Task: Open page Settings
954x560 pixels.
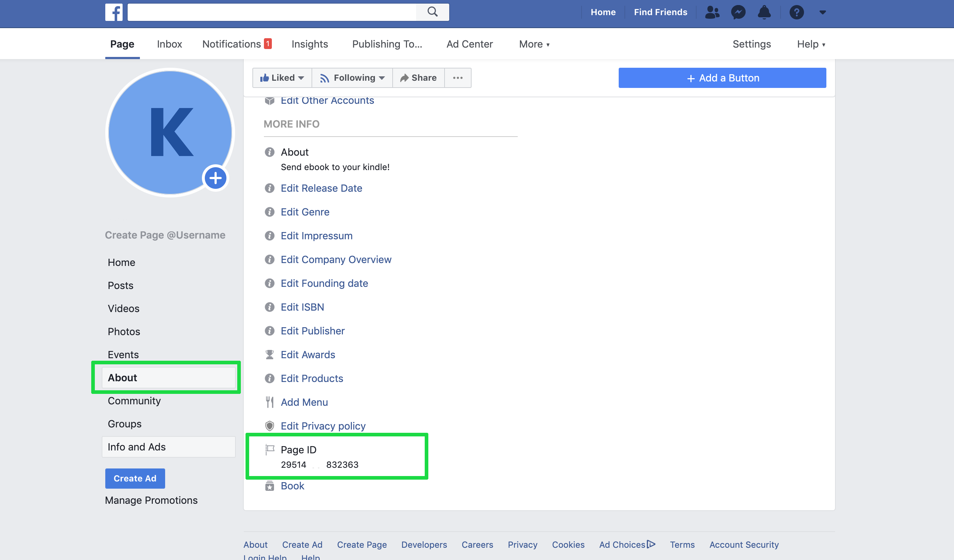Action: (x=751, y=44)
